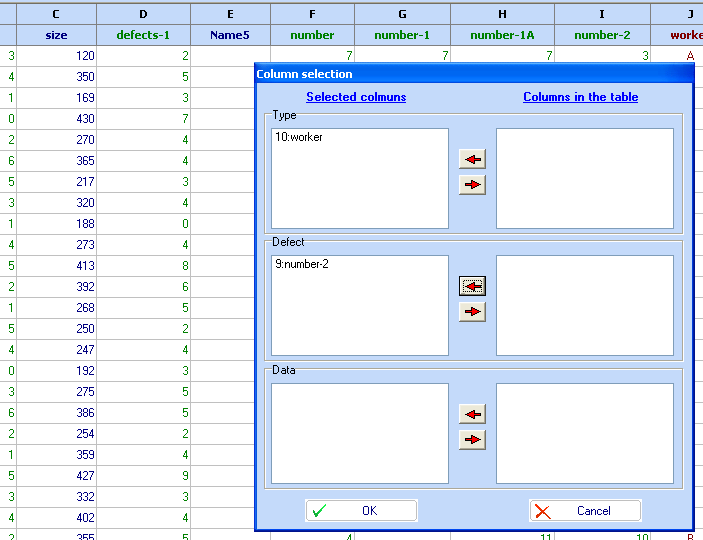Click left arrow button in Data section
This screenshot has width=703, height=540.
(x=472, y=414)
